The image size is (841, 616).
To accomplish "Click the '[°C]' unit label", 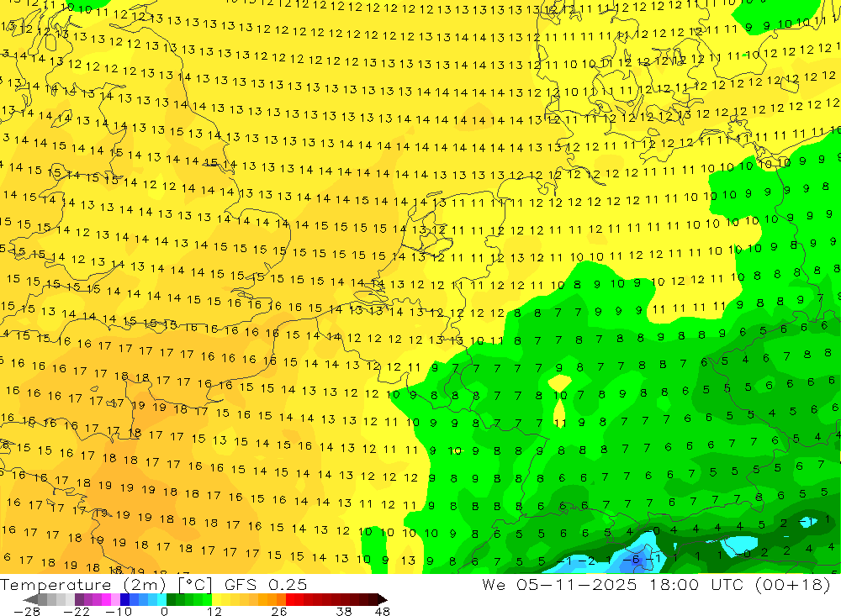I will [195, 585].
